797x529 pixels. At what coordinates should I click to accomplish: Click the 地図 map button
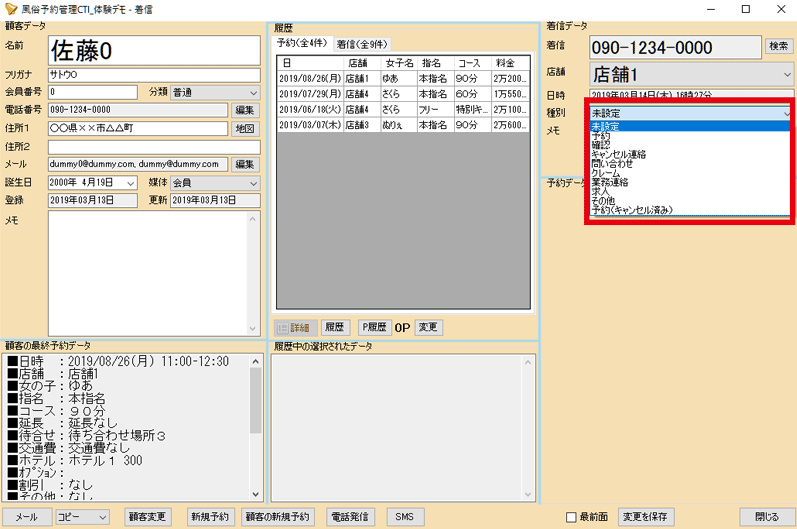(x=245, y=129)
